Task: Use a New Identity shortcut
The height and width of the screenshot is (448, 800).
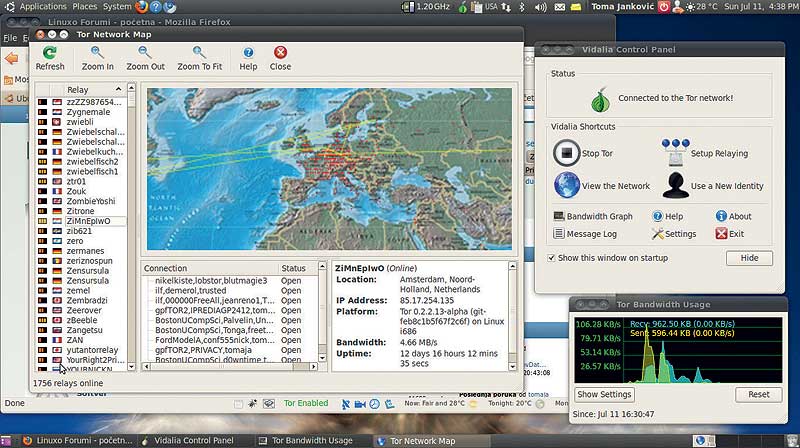Action: [713, 185]
